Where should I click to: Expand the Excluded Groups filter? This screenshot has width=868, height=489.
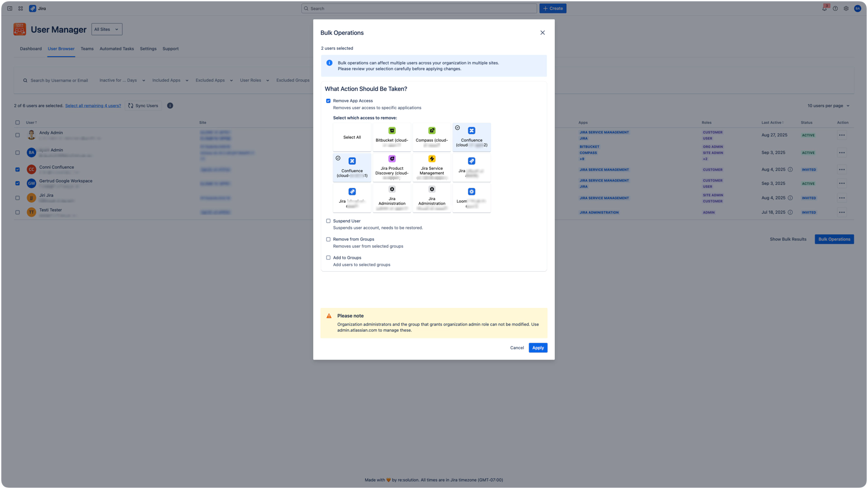point(293,81)
